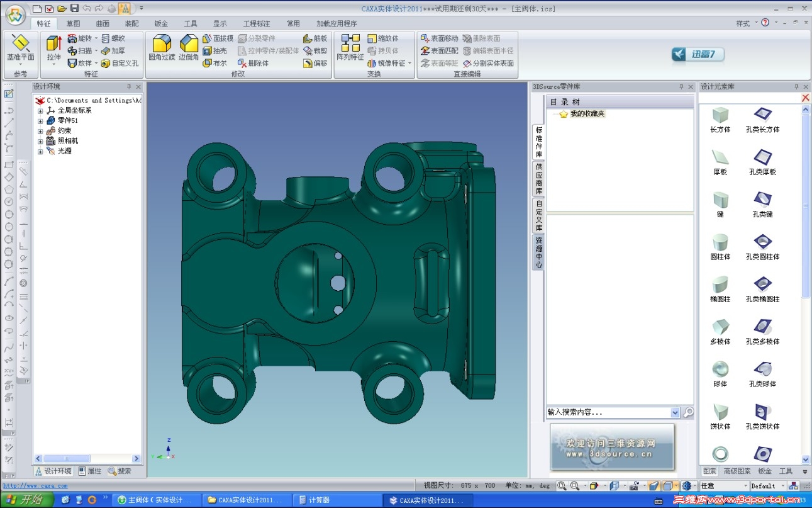Screen dimensions: 812x508
Task: Click the sketch tool at top of left toolbar
Action: pyautogui.click(x=9, y=94)
